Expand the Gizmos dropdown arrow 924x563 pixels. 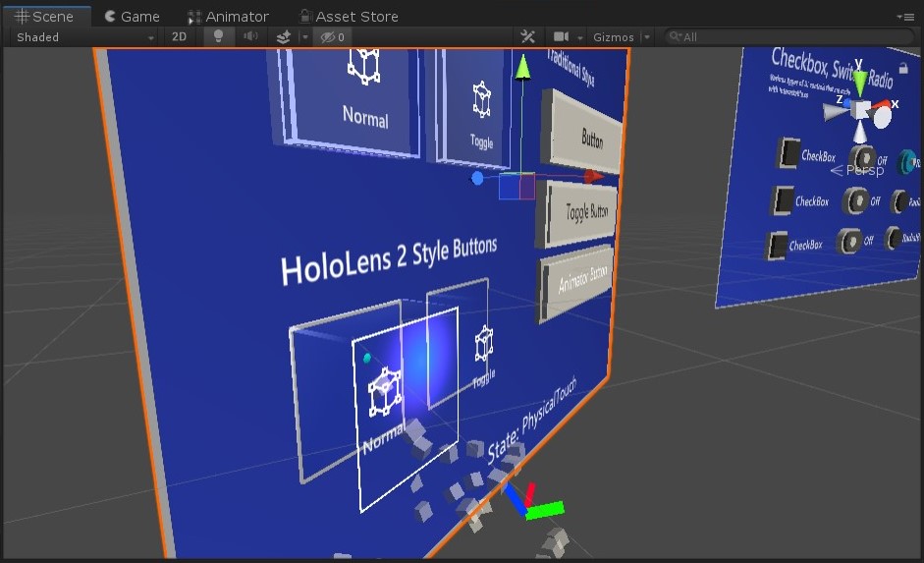coord(646,37)
